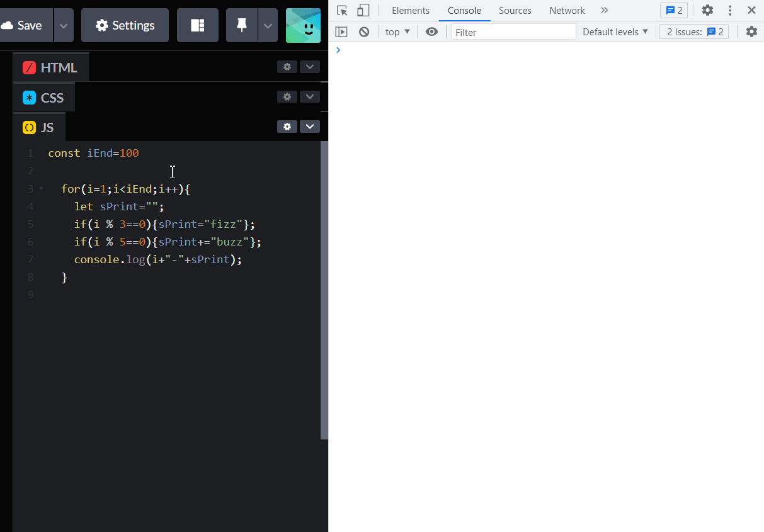The width and height of the screenshot is (764, 532).
Task: Save the current pen
Action: [26, 25]
